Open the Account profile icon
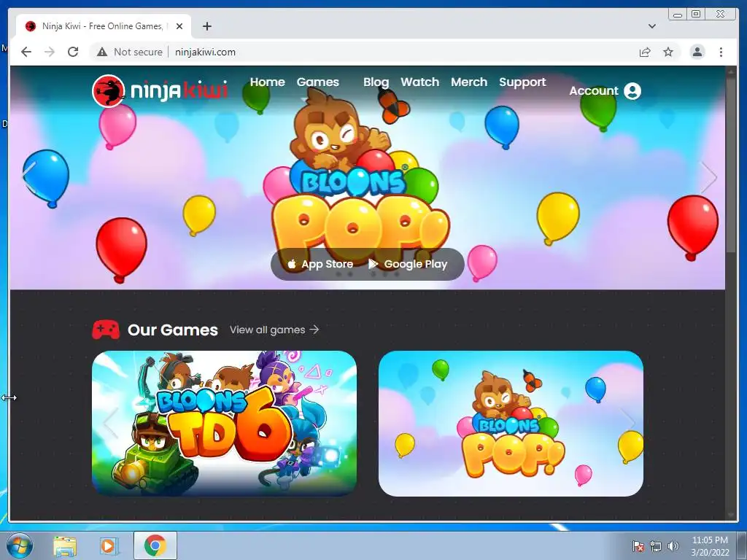 632,91
